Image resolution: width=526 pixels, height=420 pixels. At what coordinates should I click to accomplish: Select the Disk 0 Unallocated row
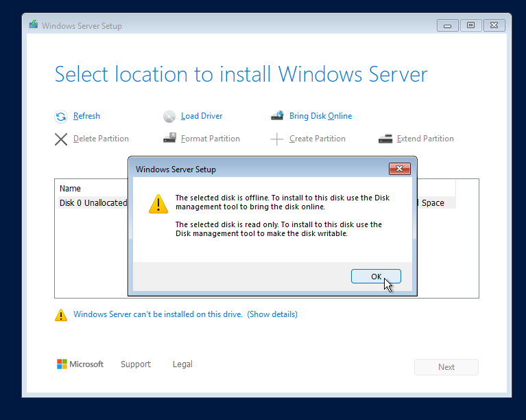pos(93,203)
